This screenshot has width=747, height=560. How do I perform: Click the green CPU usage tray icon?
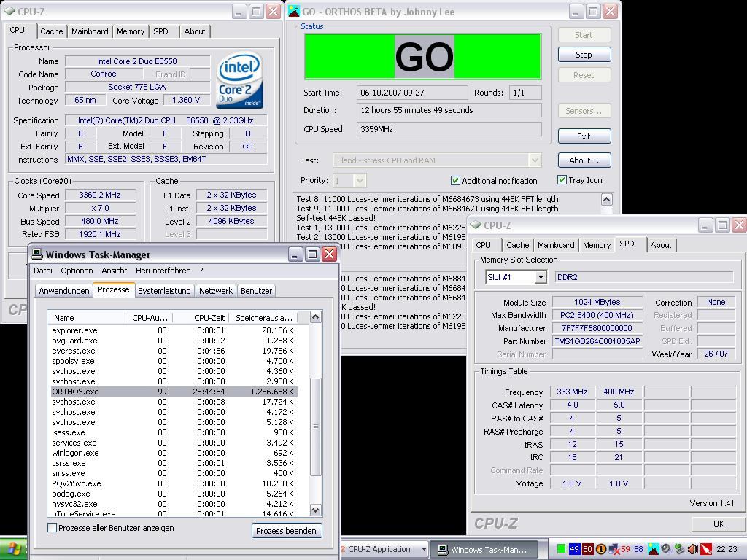coord(561,549)
